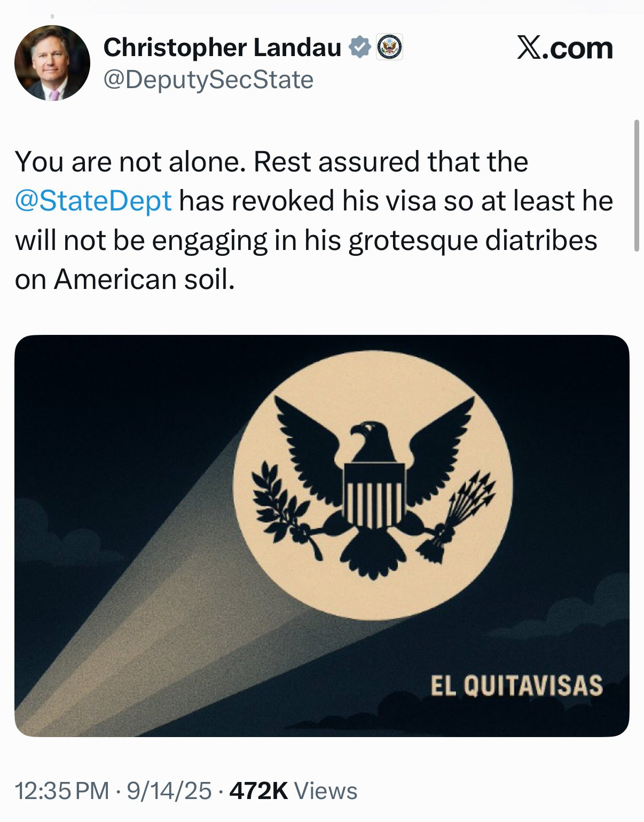Viewport: 644px width, 822px height.
Task: Open the @DeputySecState handle
Action: coord(208,80)
